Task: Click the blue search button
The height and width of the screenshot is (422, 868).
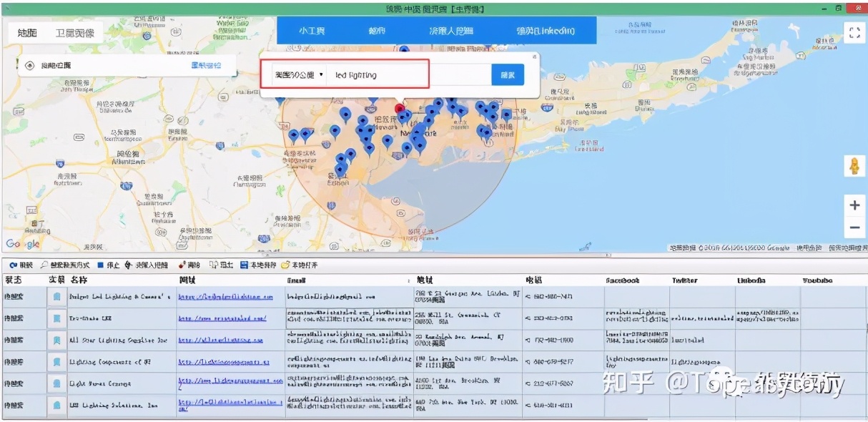Action: coord(507,75)
